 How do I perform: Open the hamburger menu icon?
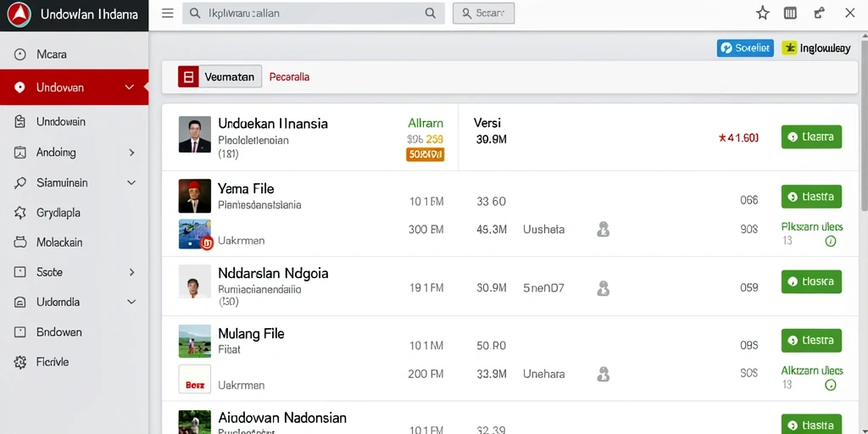[x=167, y=14]
